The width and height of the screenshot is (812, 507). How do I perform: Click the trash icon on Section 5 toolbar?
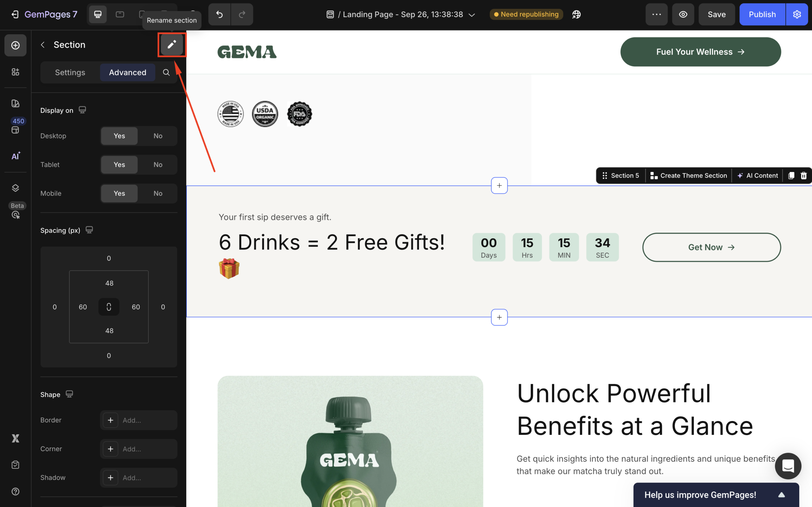tap(803, 175)
